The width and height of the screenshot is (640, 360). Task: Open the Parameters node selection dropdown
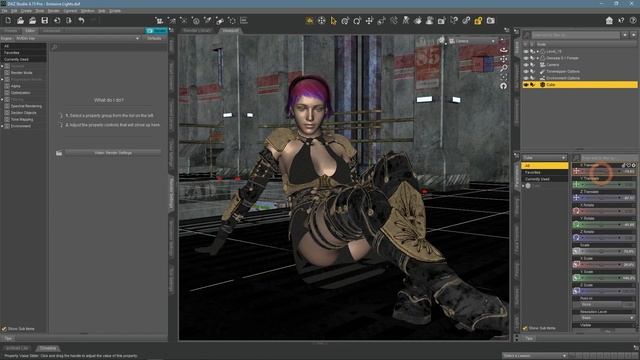click(x=544, y=158)
